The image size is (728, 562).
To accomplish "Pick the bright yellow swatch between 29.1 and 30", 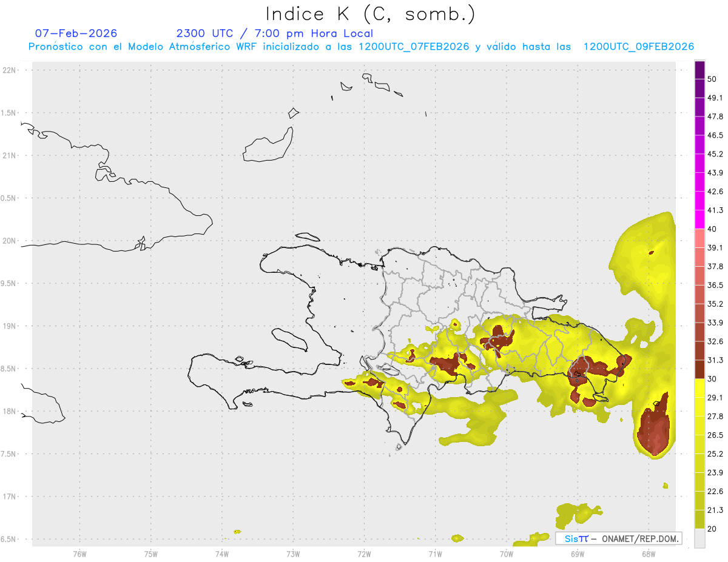I will point(700,389).
